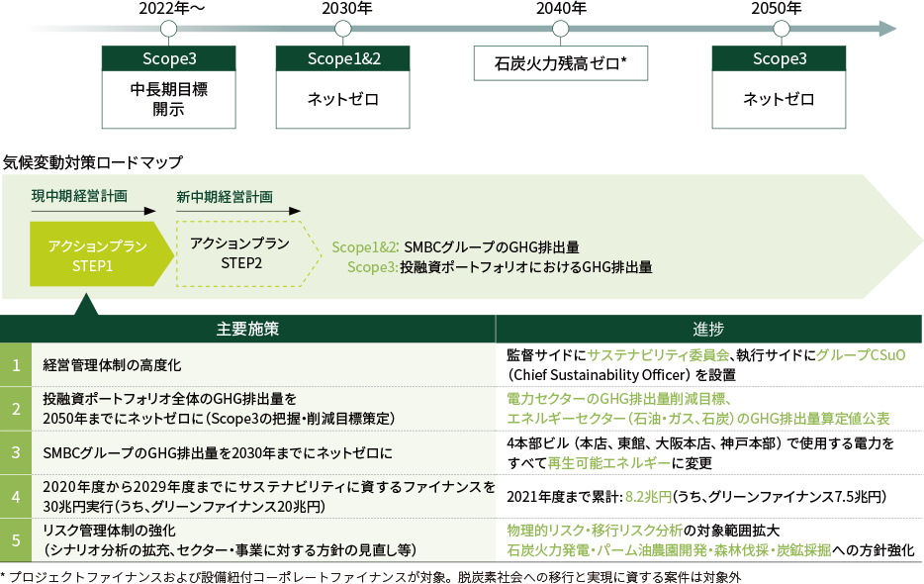Screen dimensions: 924x584
Task: Click ネットゼロ under Scope1&2
Action: coord(343,99)
